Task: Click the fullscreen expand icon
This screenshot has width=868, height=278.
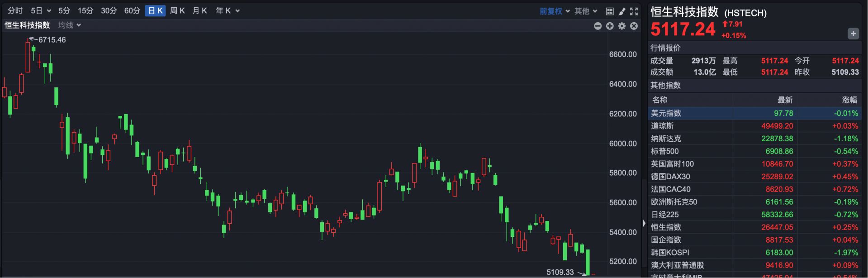Action: pos(634,11)
